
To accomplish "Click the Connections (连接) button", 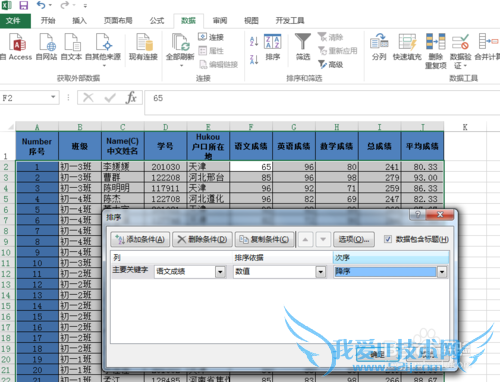I will [211, 37].
